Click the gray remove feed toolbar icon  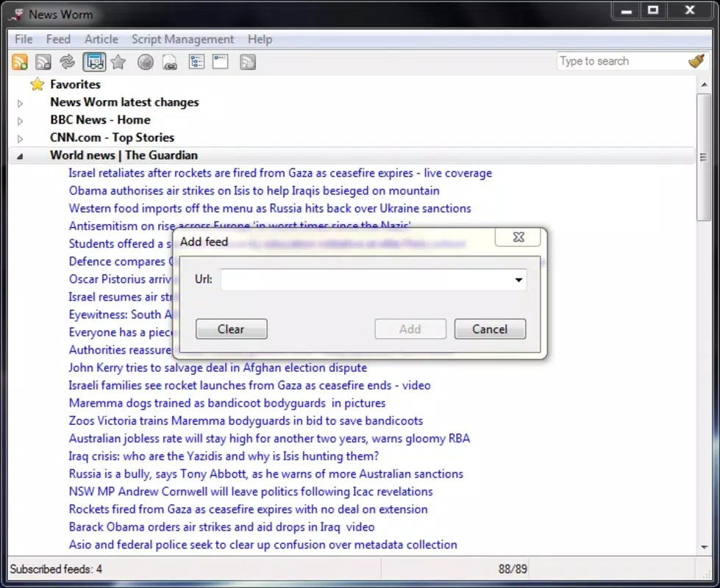click(43, 62)
